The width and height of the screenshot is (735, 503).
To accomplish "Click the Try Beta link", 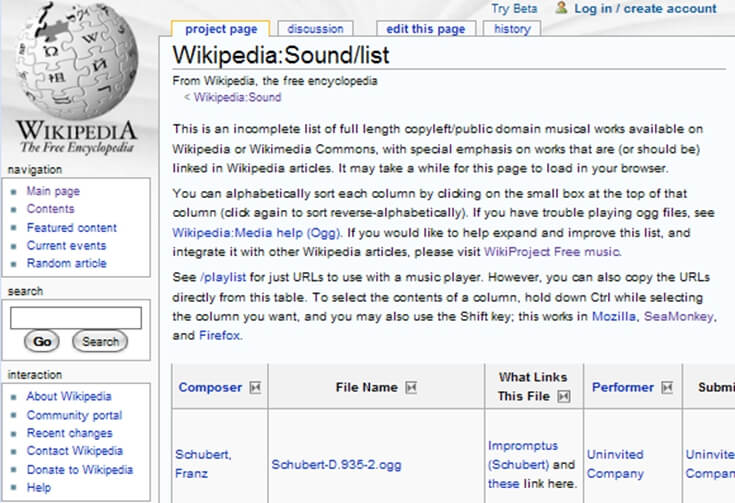I will tap(514, 9).
